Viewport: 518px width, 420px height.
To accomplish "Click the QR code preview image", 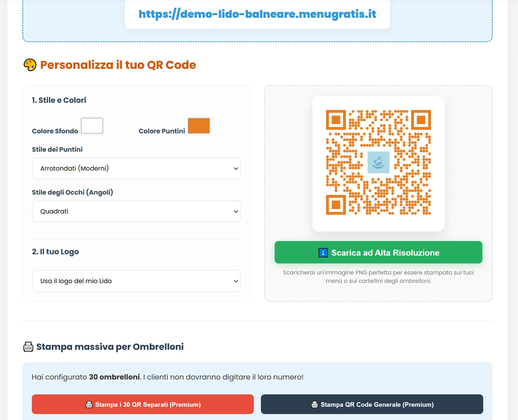I will pos(378,162).
